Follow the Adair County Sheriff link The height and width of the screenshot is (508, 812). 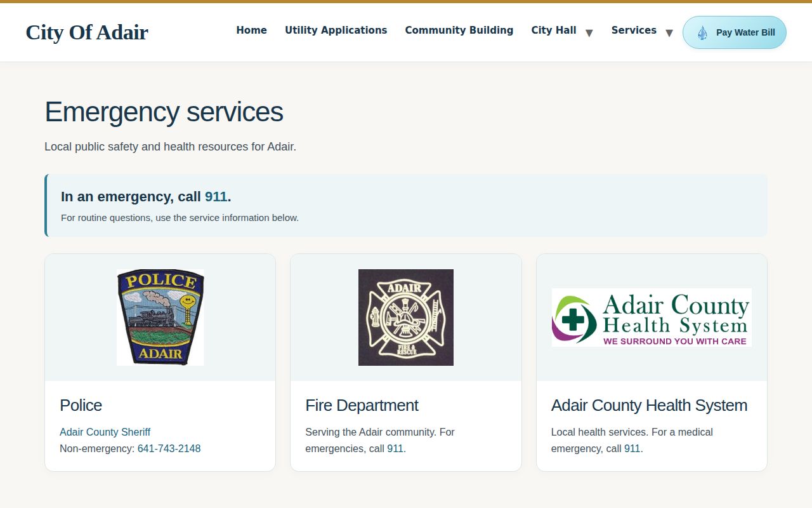click(105, 432)
